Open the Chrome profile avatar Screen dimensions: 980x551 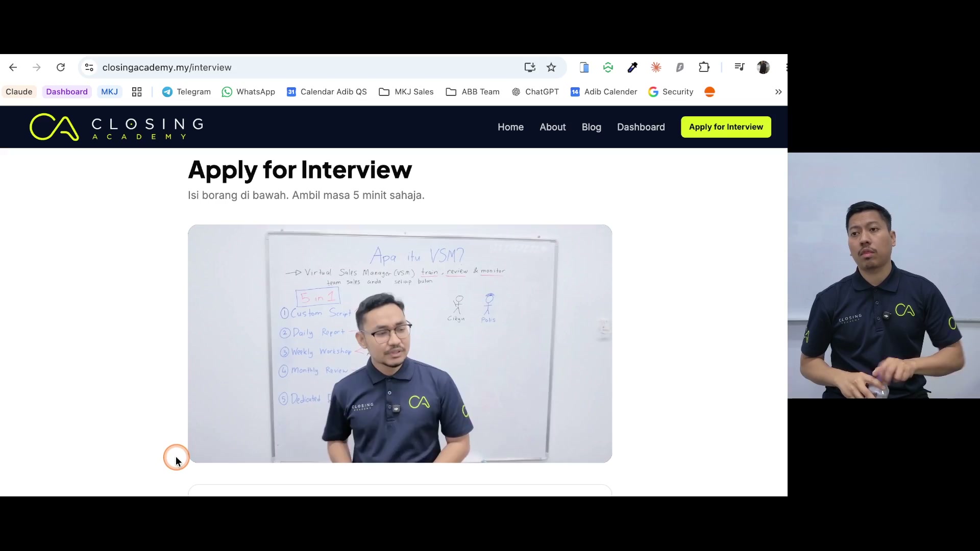[x=764, y=67]
